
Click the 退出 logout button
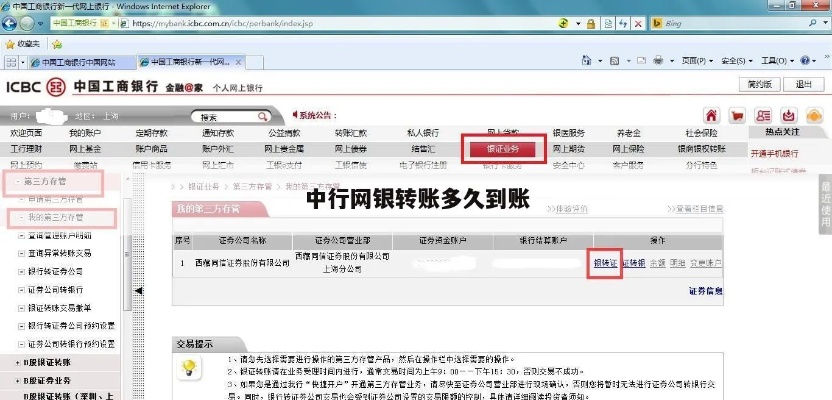click(804, 84)
